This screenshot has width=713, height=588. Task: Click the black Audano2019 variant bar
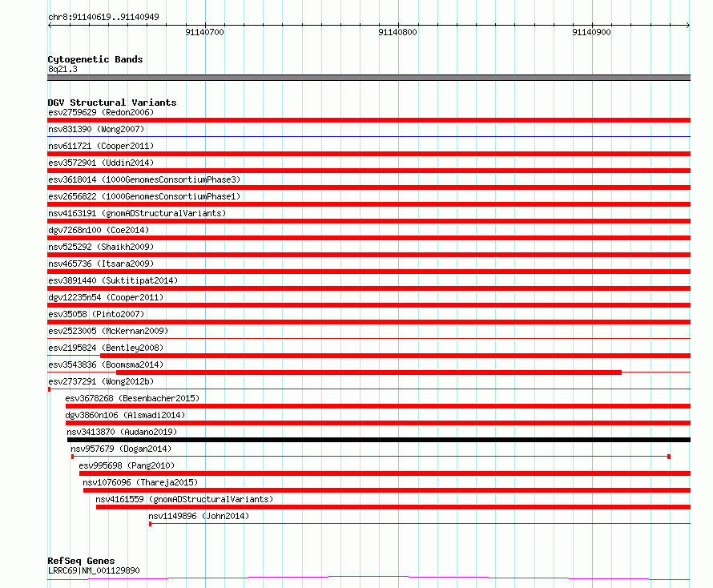coord(379,440)
